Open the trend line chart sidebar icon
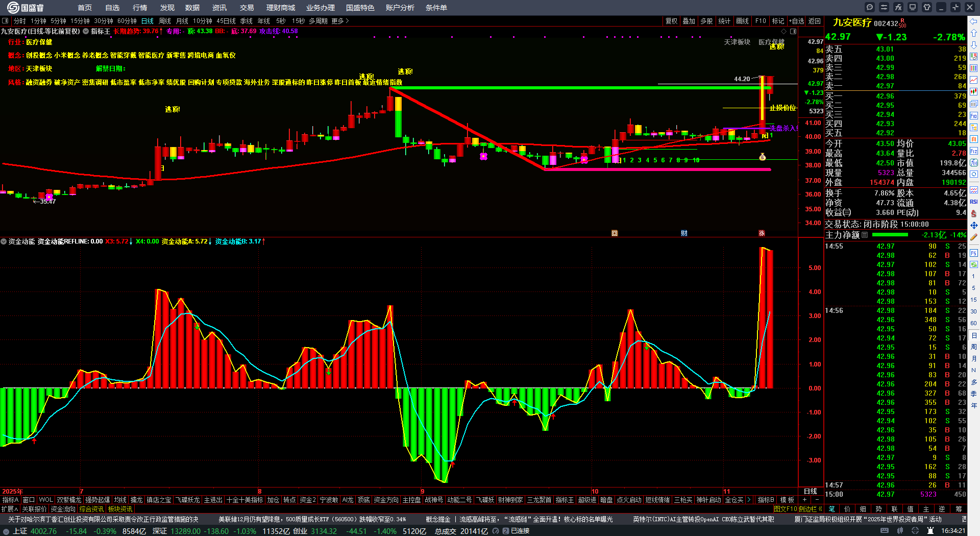 click(x=974, y=80)
